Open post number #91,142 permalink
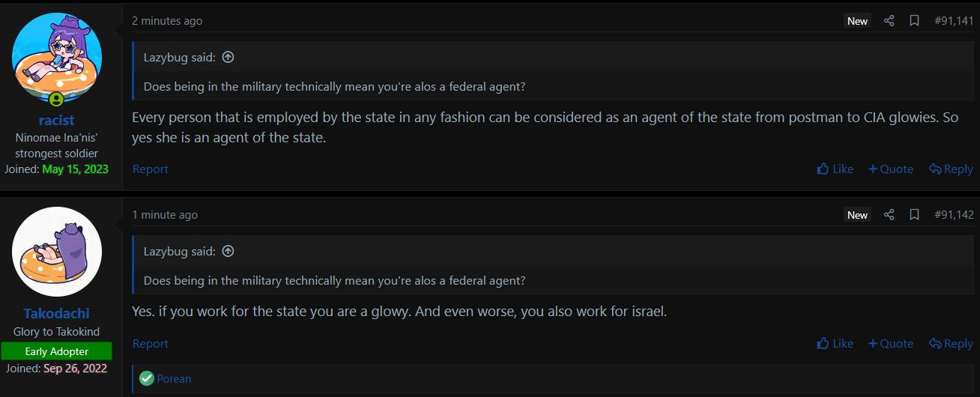This screenshot has height=397, width=980. (954, 215)
